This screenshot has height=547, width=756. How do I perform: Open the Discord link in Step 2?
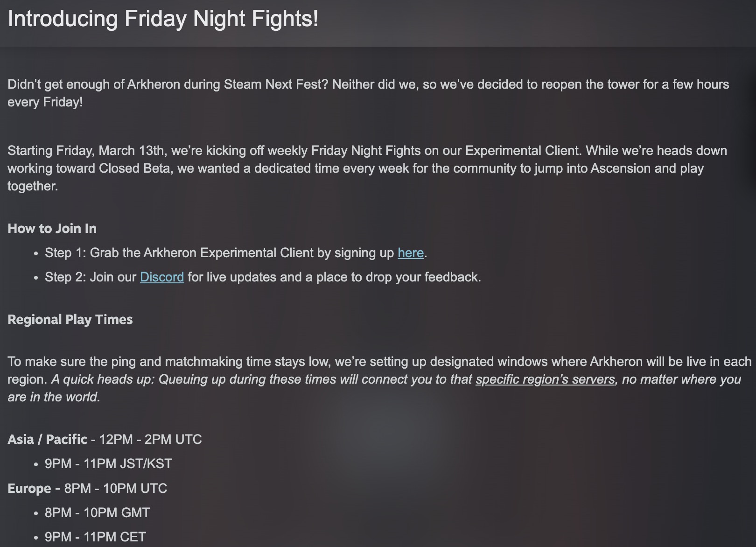coord(162,277)
